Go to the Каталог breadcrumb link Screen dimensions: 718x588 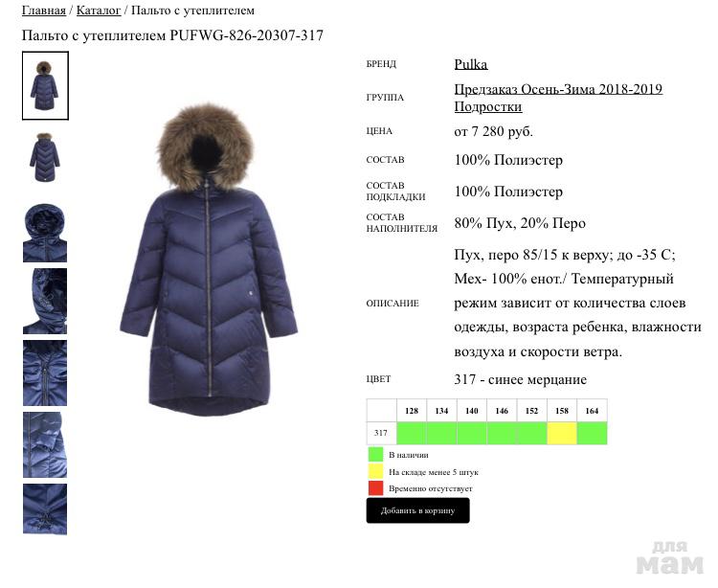[x=99, y=11]
